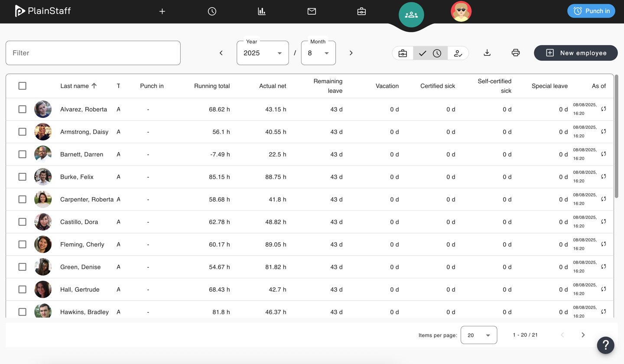
Task: Open employee Burke, Felix
Action: pos(77,177)
